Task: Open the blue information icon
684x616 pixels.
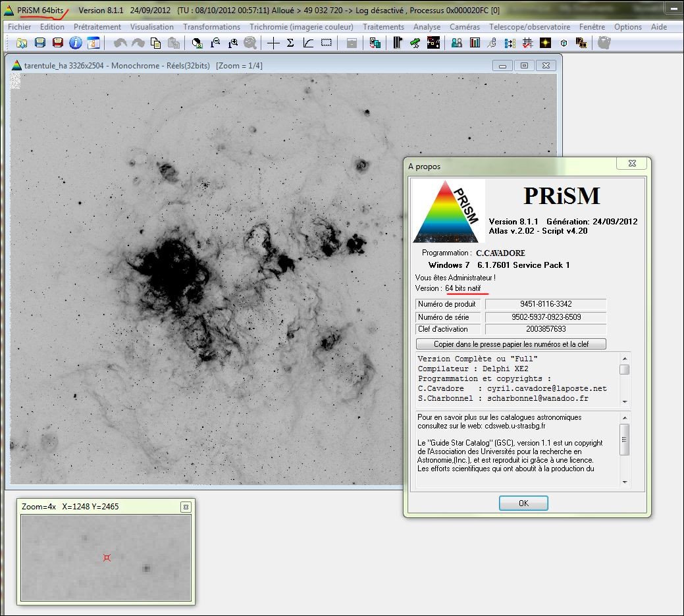Action: (x=75, y=43)
